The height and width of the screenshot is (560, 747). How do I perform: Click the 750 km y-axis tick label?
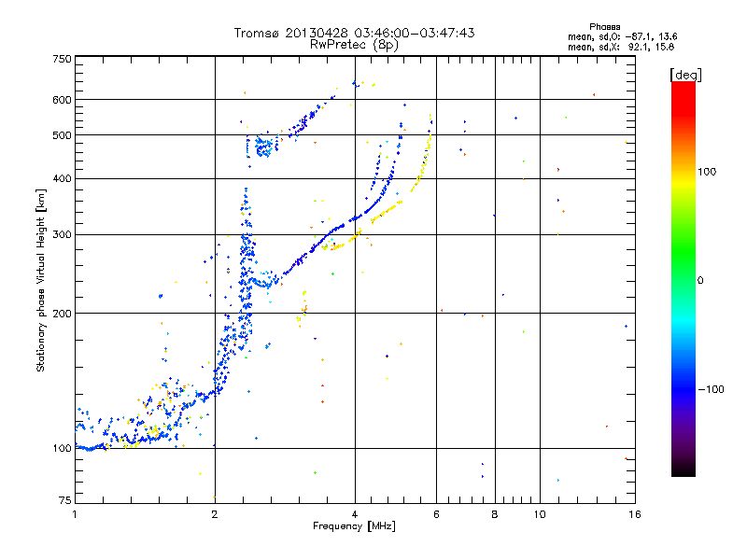tap(62, 59)
